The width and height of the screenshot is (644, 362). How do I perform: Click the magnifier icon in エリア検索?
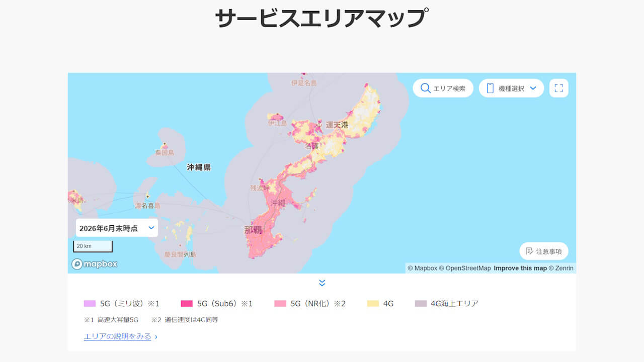[x=426, y=88]
